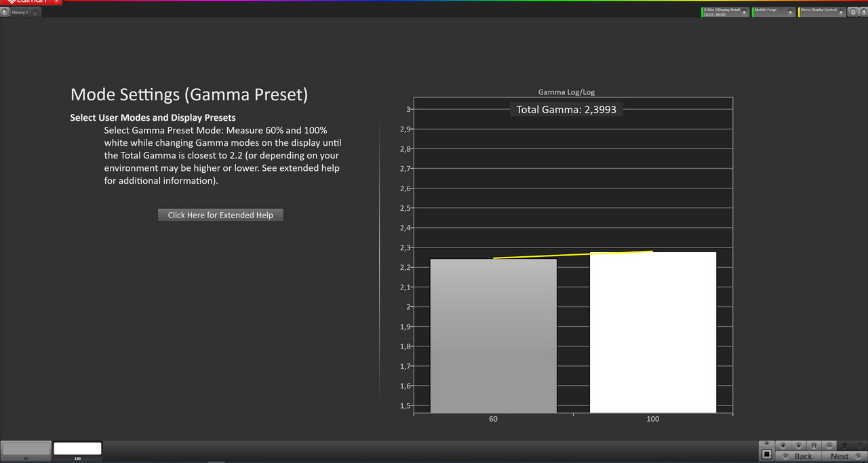Collapse right panel with the arrow icon

coord(862,12)
